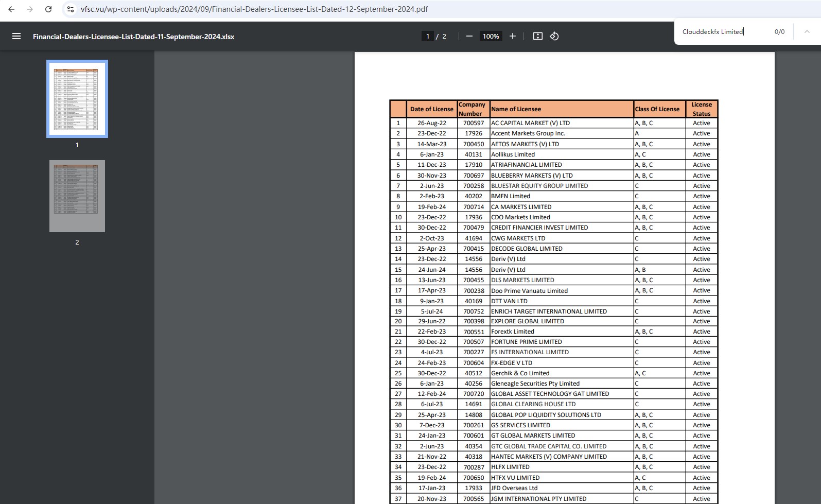
Task: Open page 2 thumbnail
Action: point(77,196)
